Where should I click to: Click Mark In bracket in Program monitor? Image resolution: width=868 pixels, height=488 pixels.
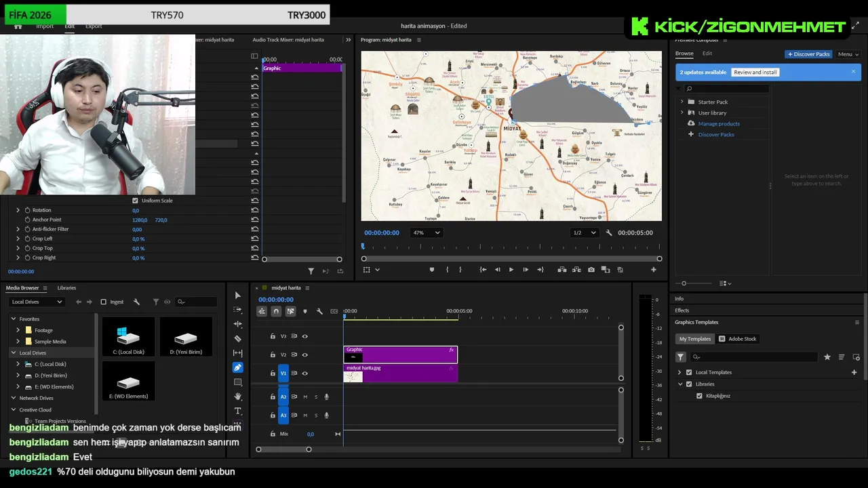pos(447,270)
